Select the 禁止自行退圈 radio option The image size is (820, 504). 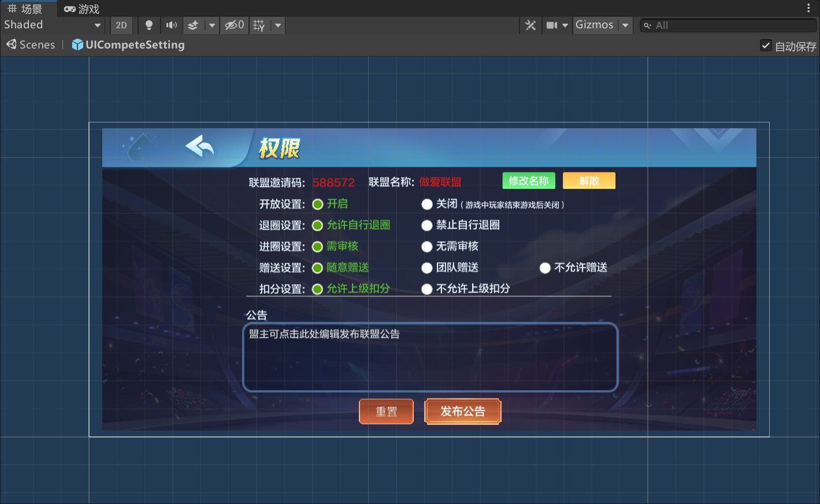pos(427,226)
